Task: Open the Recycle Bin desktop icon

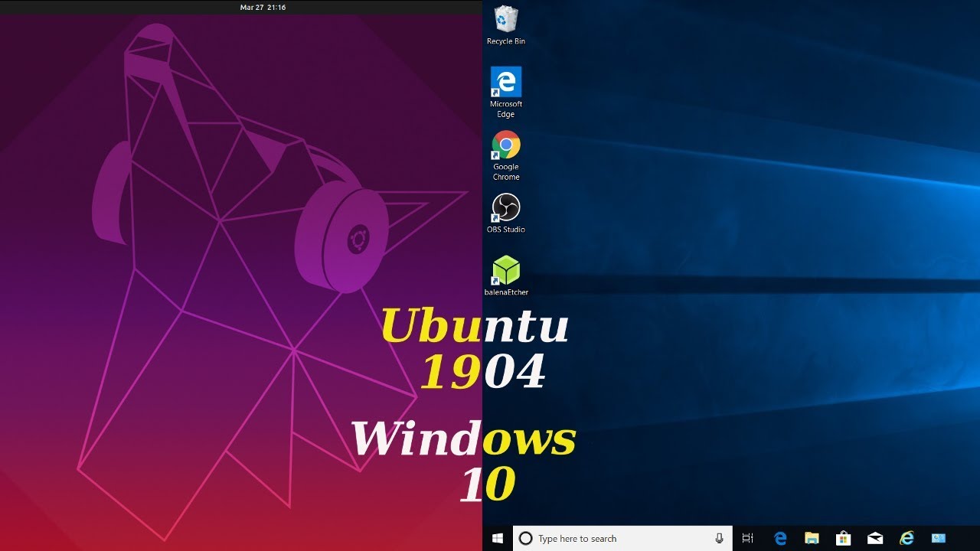Action: (505, 25)
